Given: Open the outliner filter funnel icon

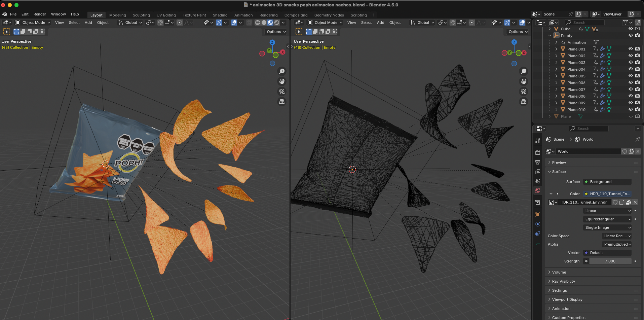Looking at the screenshot, I should (626, 23).
